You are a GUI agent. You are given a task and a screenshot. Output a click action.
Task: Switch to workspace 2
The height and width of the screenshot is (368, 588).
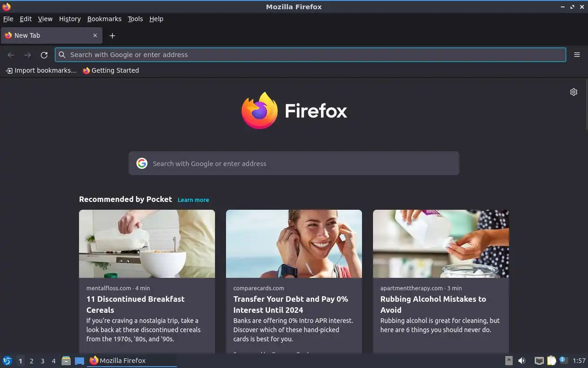(x=32, y=361)
